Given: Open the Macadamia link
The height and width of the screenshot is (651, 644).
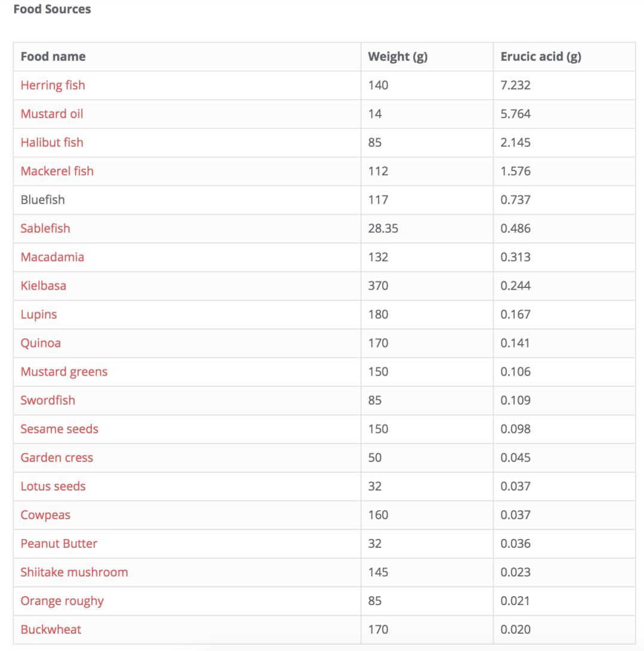Looking at the screenshot, I should coord(52,257).
